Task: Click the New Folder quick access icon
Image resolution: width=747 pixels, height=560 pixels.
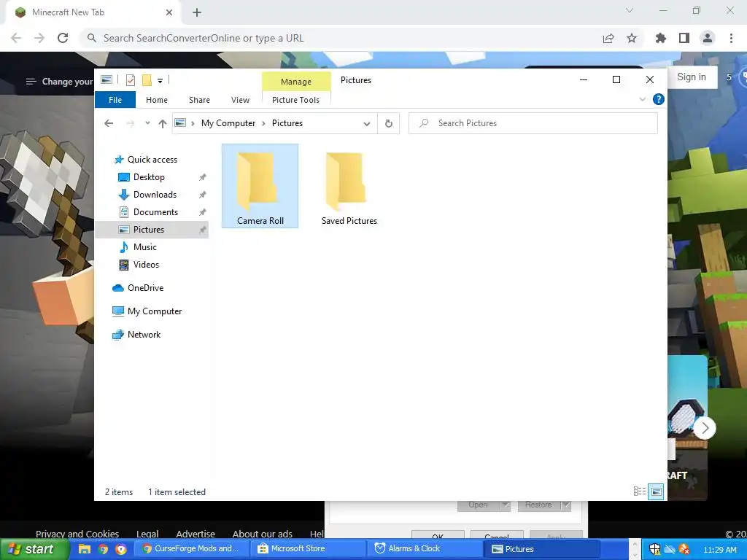Action: point(147,80)
